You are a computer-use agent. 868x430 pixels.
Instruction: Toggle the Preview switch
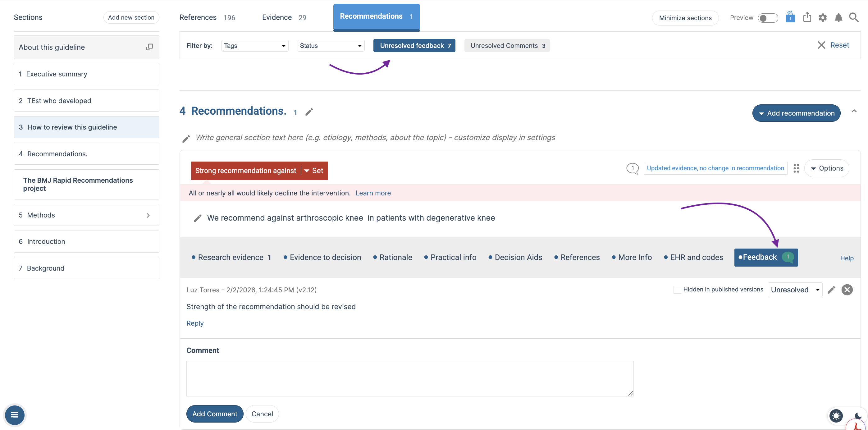click(768, 18)
